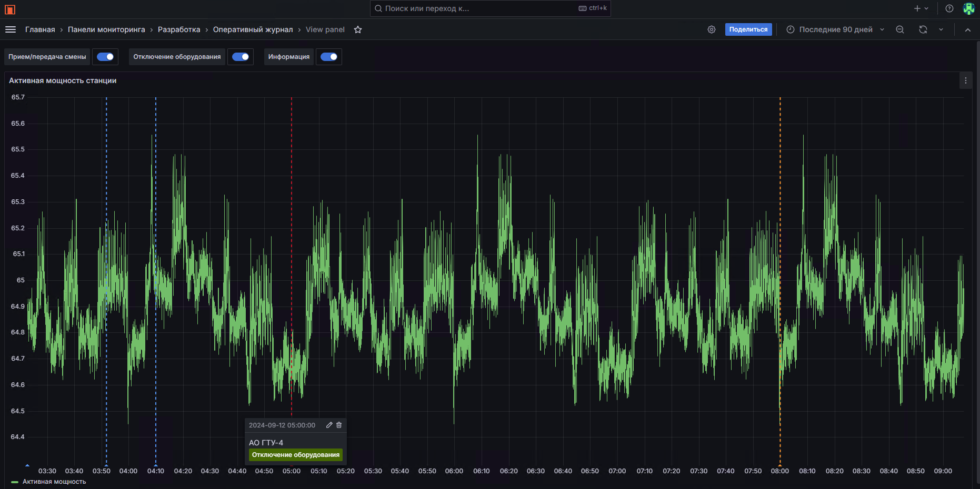
Task: Edit the annotation with pencil icon
Action: 329,425
